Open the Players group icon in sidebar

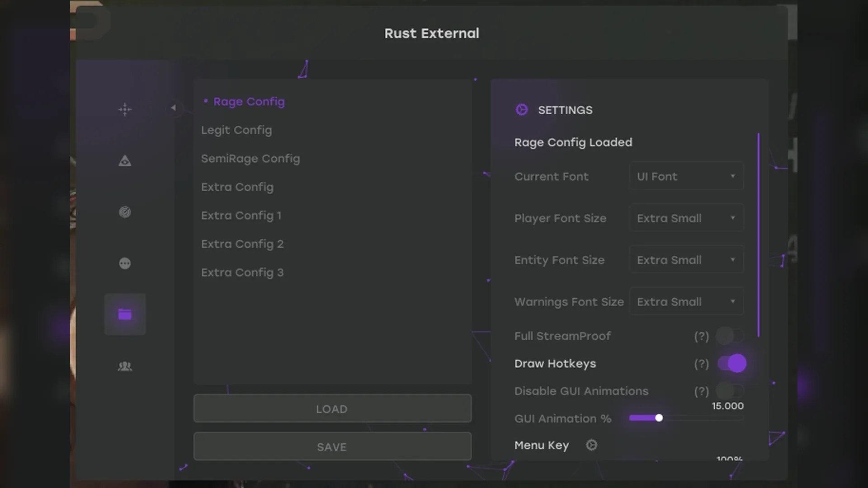pyautogui.click(x=125, y=366)
